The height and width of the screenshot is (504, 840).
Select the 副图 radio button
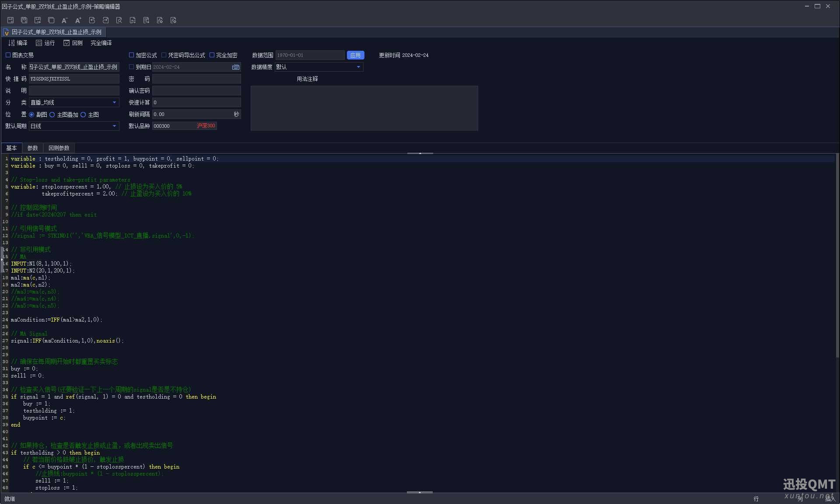pyautogui.click(x=31, y=115)
